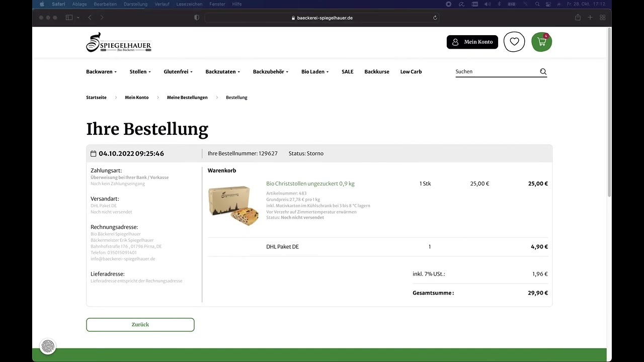Image resolution: width=644 pixels, height=362 pixels.
Task: Open Hilfe menu in menu bar
Action: [x=237, y=4]
